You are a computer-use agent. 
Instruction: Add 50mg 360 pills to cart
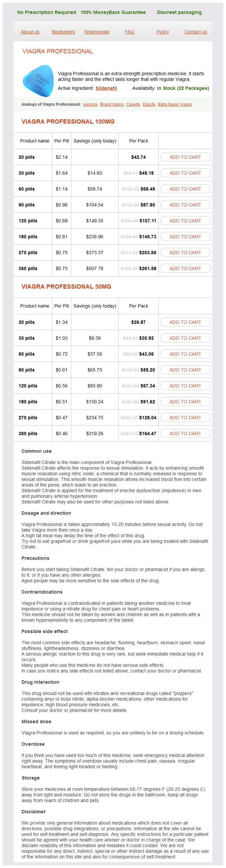coord(185,434)
